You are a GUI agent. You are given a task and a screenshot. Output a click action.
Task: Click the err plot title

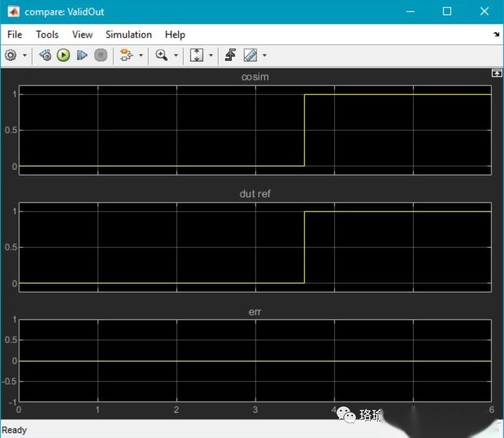click(x=255, y=312)
